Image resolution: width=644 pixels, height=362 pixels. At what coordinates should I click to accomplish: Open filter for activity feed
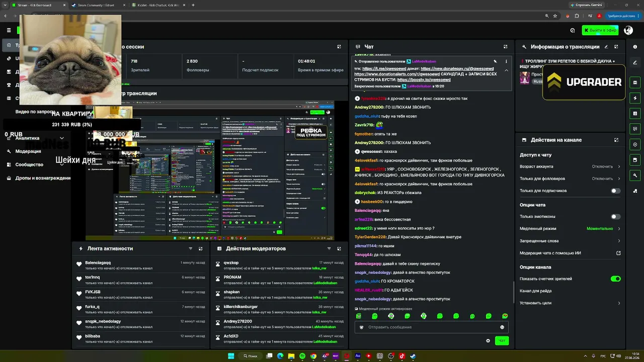(x=190, y=248)
